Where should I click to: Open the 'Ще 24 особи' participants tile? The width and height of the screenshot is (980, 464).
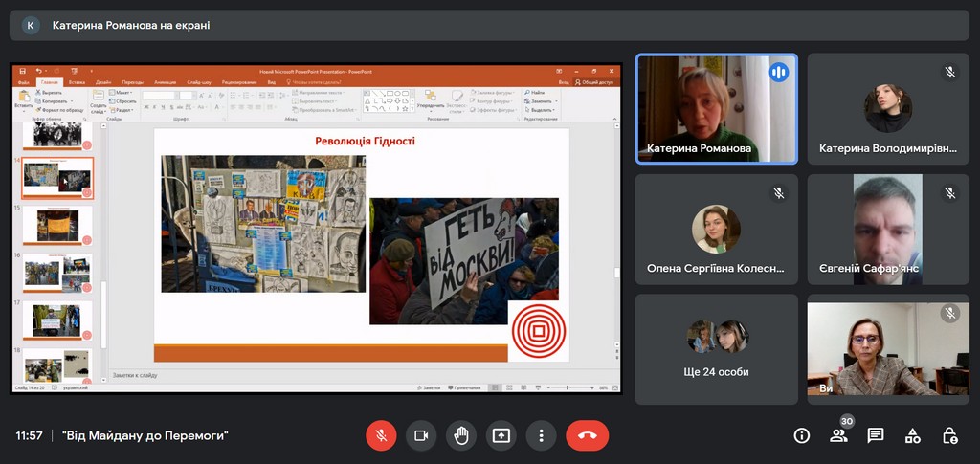click(716, 348)
